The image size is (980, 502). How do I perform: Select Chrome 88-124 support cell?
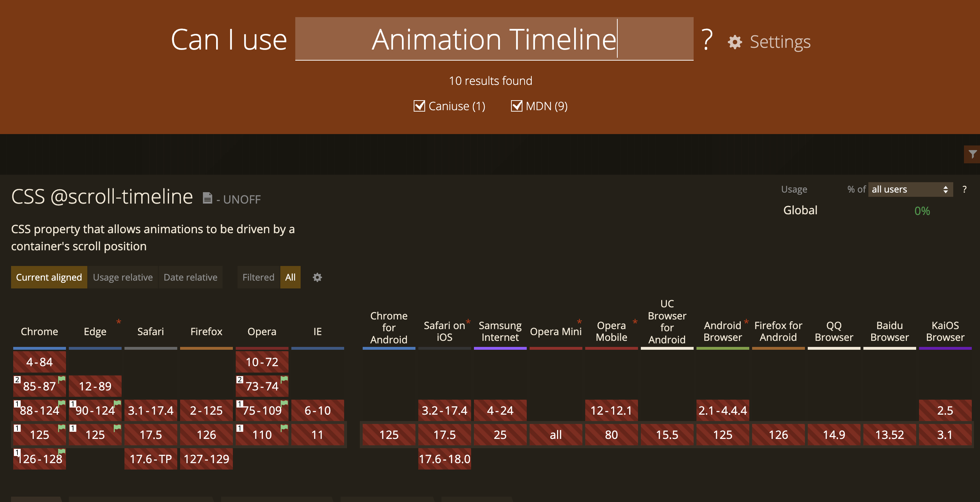39,411
